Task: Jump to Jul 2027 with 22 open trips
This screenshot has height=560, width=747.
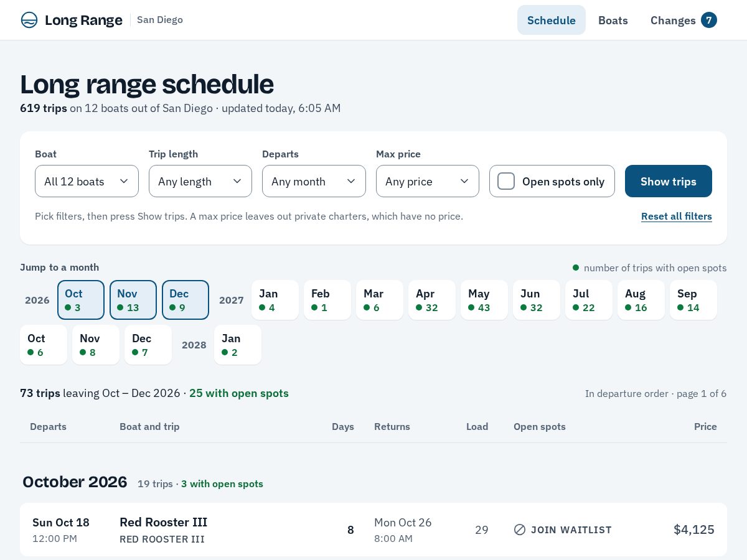Action: 589,300
